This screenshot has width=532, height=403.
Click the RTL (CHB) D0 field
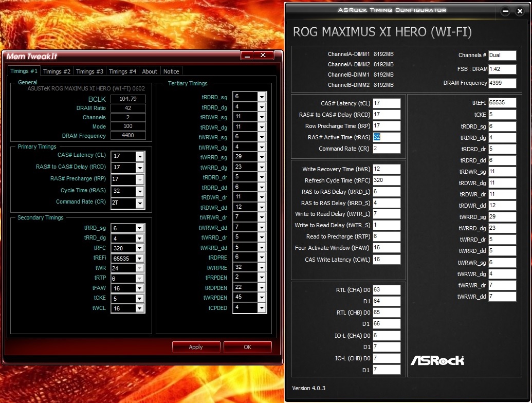[x=387, y=313]
